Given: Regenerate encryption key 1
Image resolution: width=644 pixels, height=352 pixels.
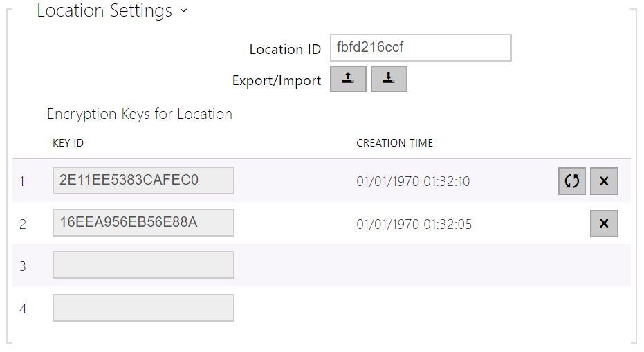Looking at the screenshot, I should [x=572, y=181].
